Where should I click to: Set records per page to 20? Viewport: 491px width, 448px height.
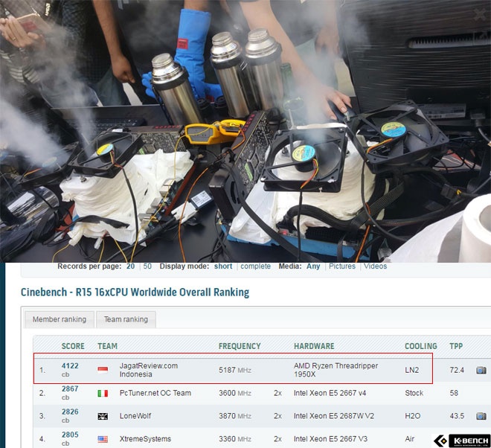[x=131, y=266]
